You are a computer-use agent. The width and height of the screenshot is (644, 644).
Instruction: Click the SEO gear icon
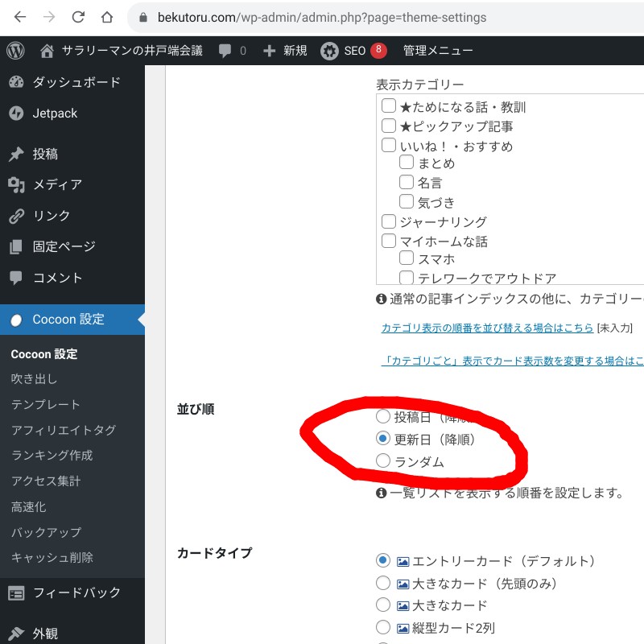pyautogui.click(x=329, y=51)
